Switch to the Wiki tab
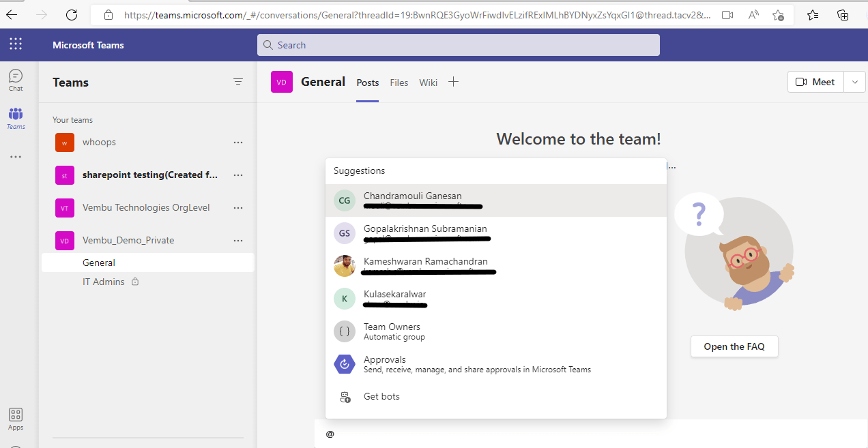The height and width of the screenshot is (448, 868). coord(429,83)
